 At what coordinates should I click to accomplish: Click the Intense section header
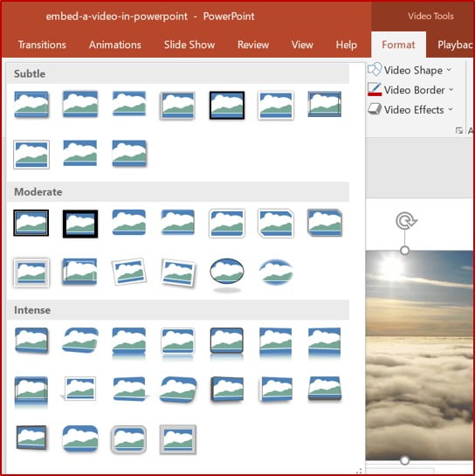coord(178,310)
